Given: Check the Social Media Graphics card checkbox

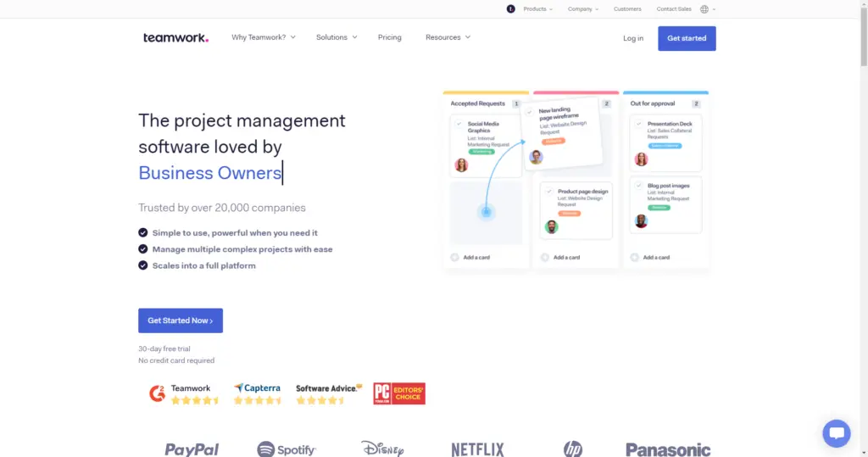Looking at the screenshot, I should coord(459,124).
